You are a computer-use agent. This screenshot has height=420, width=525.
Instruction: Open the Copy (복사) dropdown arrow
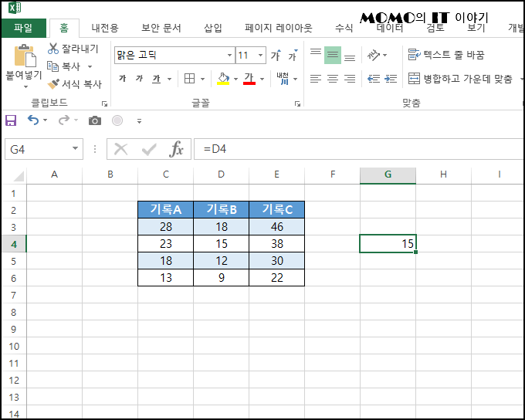pos(90,66)
